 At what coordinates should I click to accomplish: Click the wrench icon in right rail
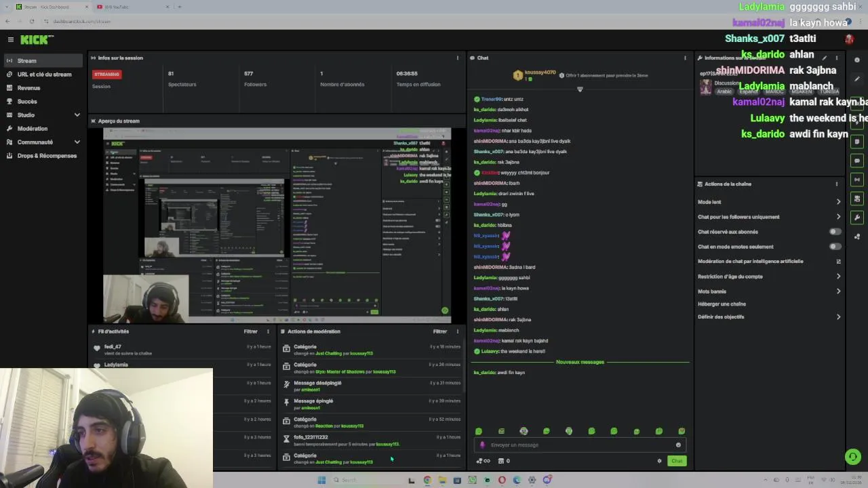point(857,218)
